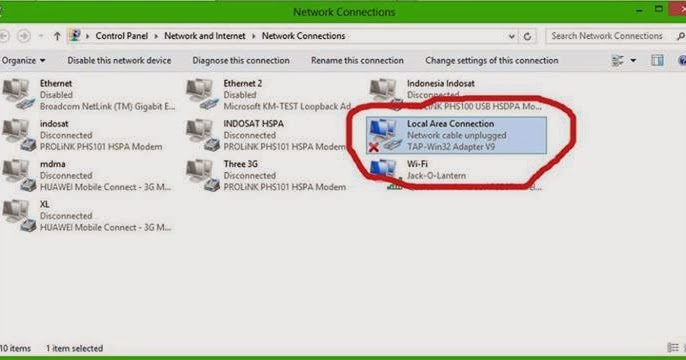Viewport: 686px width, 360px height.
Task: Click the "Indonesia Indosat" name
Action: point(441,83)
